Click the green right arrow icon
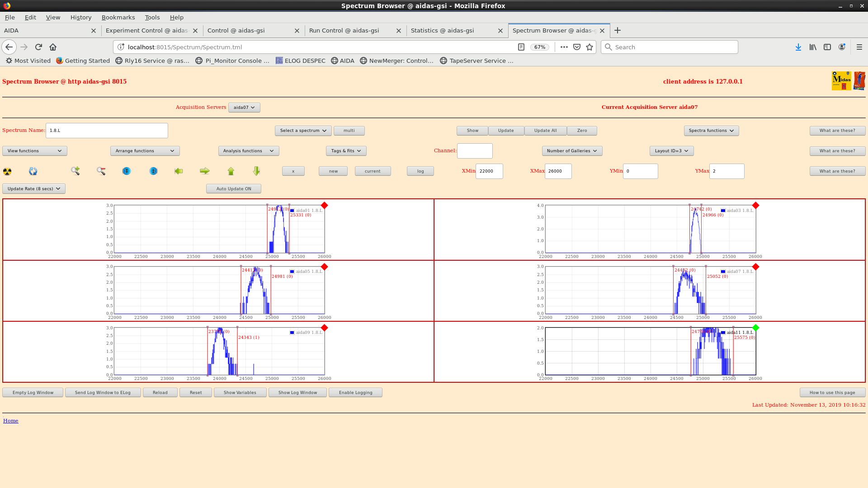 pos(205,171)
